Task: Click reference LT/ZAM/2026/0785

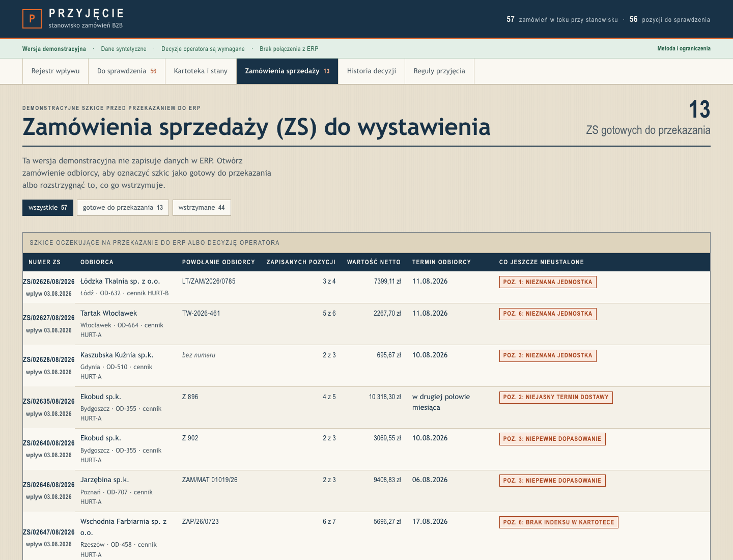Action: [x=209, y=281]
